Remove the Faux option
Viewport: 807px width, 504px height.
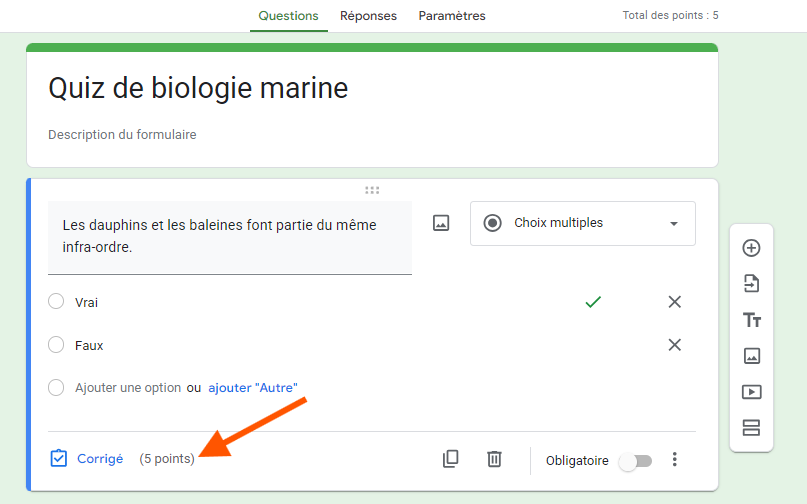click(674, 344)
